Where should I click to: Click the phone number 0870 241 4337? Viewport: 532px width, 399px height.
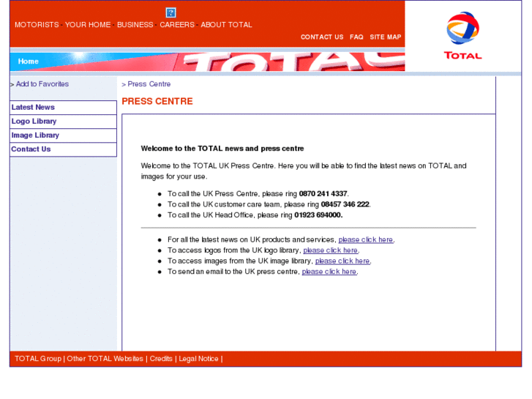pyautogui.click(x=323, y=193)
